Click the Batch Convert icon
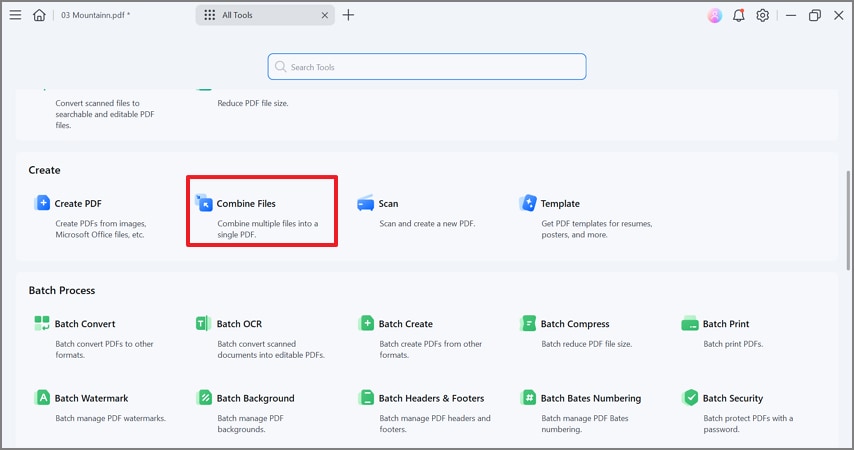Screen dimensions: 854x450 (42, 323)
